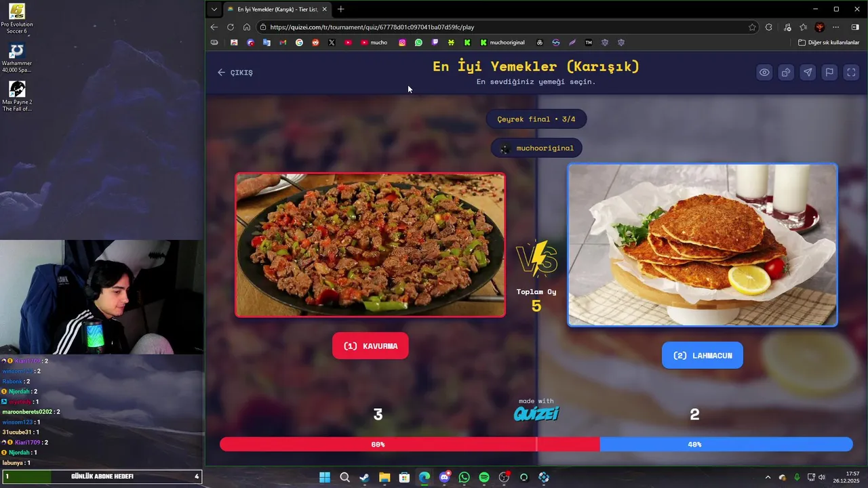
Task: Open Discord from the taskbar
Action: 444,477
